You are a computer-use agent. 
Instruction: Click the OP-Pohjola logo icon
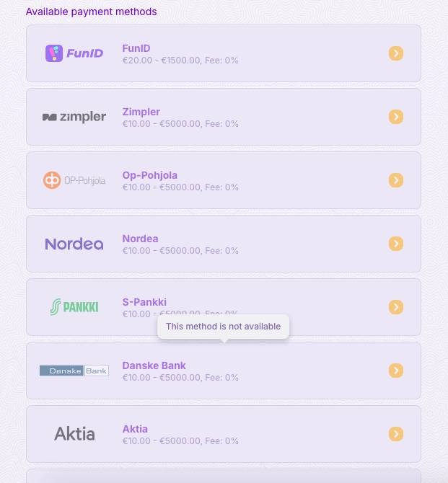[52, 180]
